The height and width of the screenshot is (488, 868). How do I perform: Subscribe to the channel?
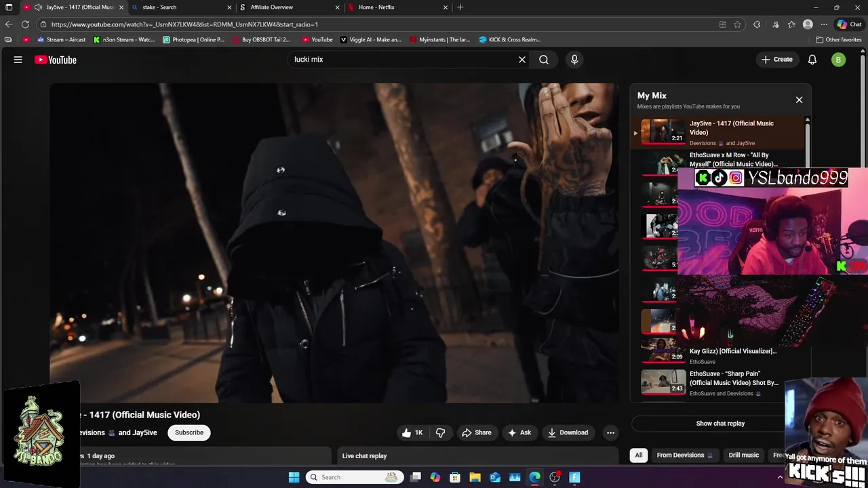[x=189, y=432]
